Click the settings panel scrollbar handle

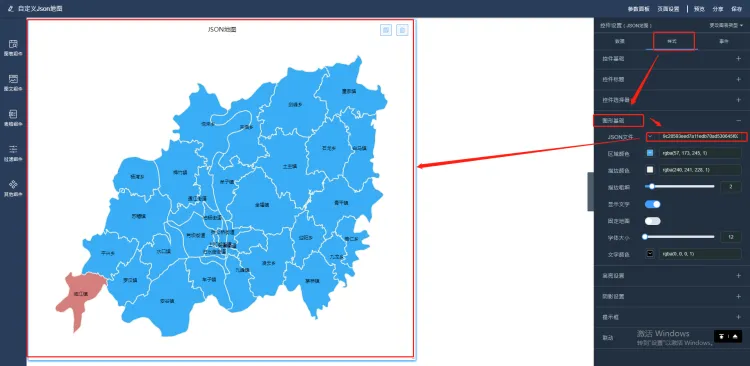coord(590,191)
